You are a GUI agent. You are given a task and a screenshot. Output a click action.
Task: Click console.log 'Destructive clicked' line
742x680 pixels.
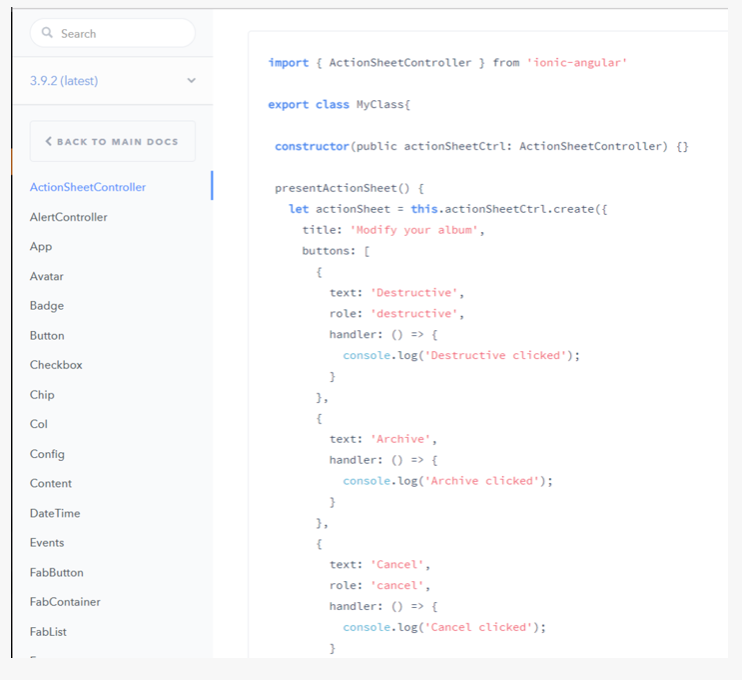(x=461, y=355)
